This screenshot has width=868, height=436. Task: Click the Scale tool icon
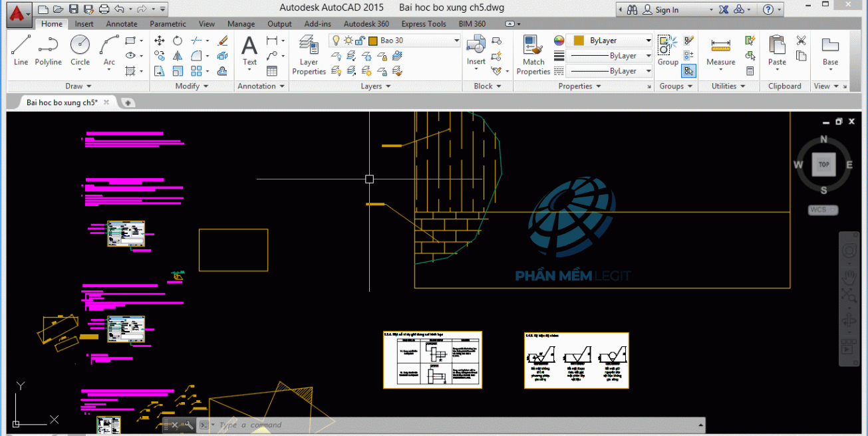[178, 71]
